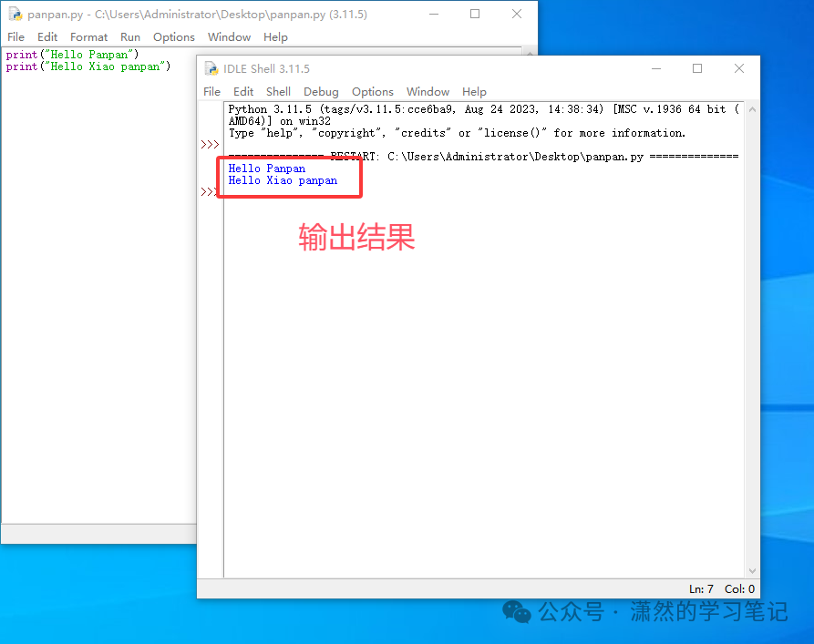The image size is (814, 644).
Task: Close the panpan.py editor window
Action: pos(517,14)
